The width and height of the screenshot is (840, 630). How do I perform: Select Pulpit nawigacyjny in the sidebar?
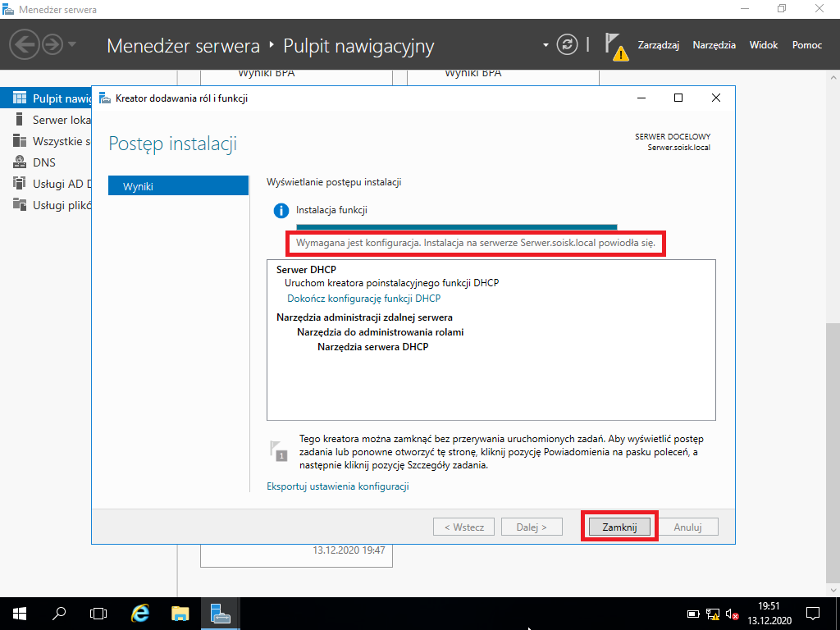(52, 98)
